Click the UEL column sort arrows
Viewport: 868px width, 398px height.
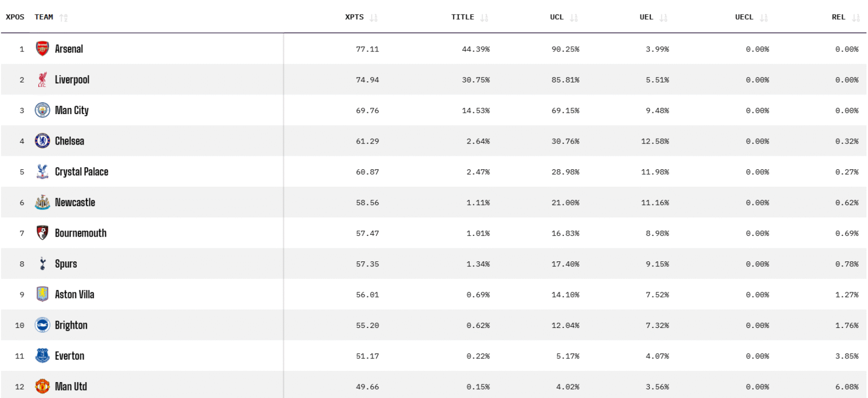point(663,18)
